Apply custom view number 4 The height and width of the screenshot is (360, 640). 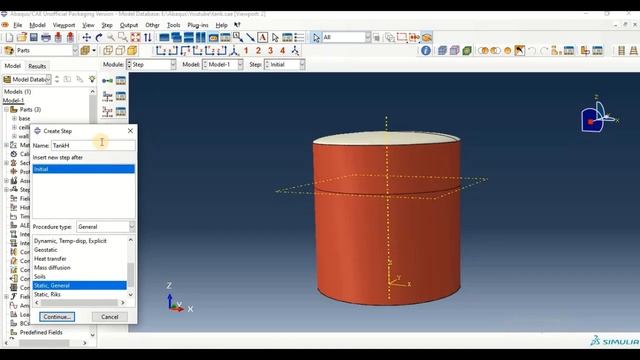click(282, 51)
